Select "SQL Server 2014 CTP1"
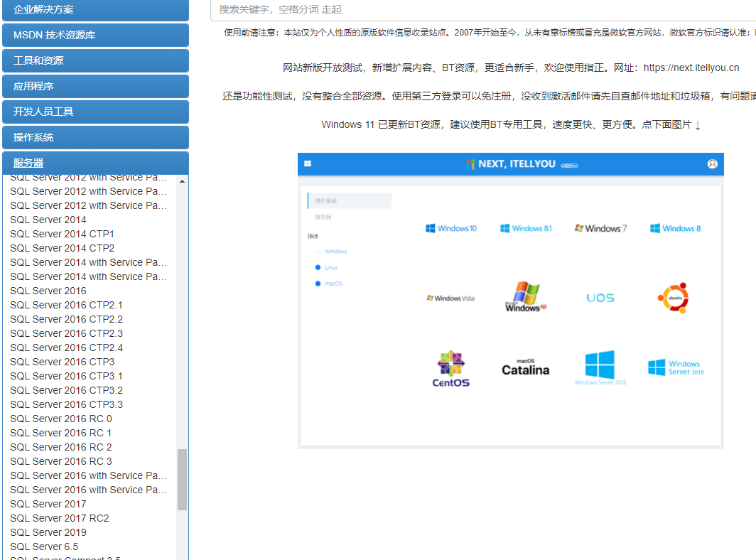Viewport: 756px width, 560px height. pyautogui.click(x=63, y=234)
